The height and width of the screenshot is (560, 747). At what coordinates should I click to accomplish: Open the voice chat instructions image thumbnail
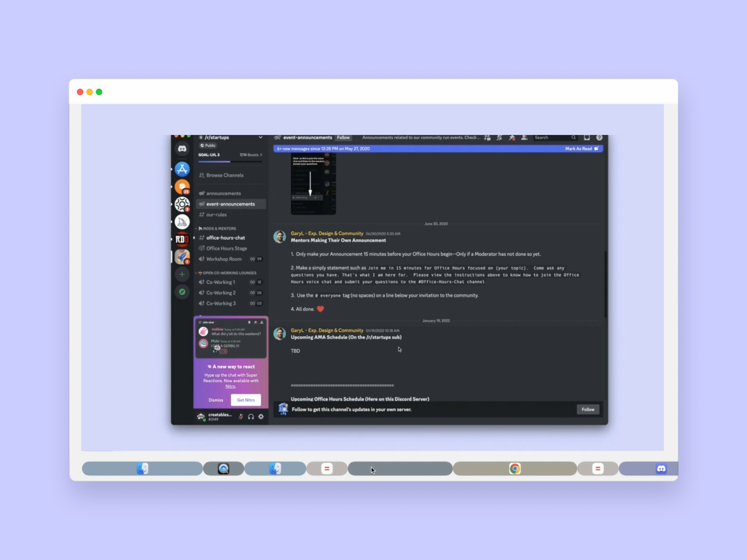[313, 184]
